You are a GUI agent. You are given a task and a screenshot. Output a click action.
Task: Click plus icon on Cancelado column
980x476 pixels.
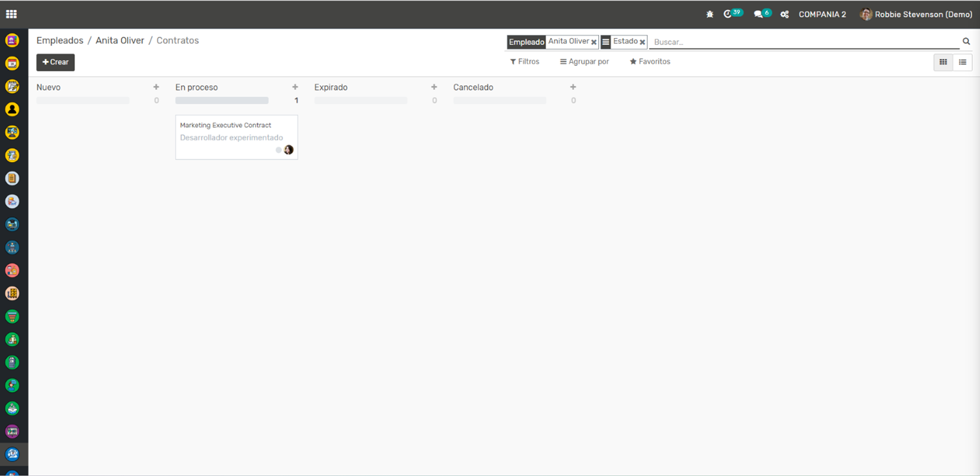[x=573, y=87]
